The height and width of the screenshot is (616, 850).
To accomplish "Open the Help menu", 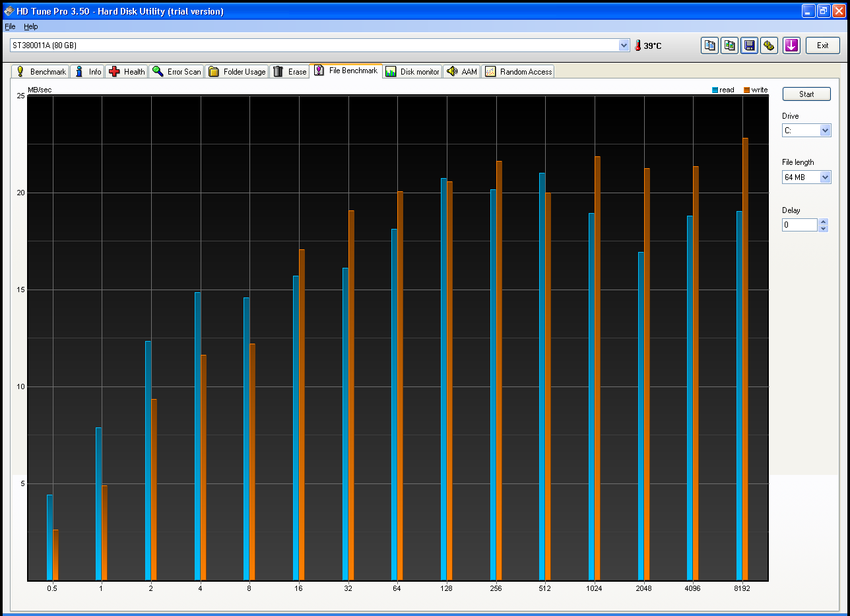I will coord(31,26).
